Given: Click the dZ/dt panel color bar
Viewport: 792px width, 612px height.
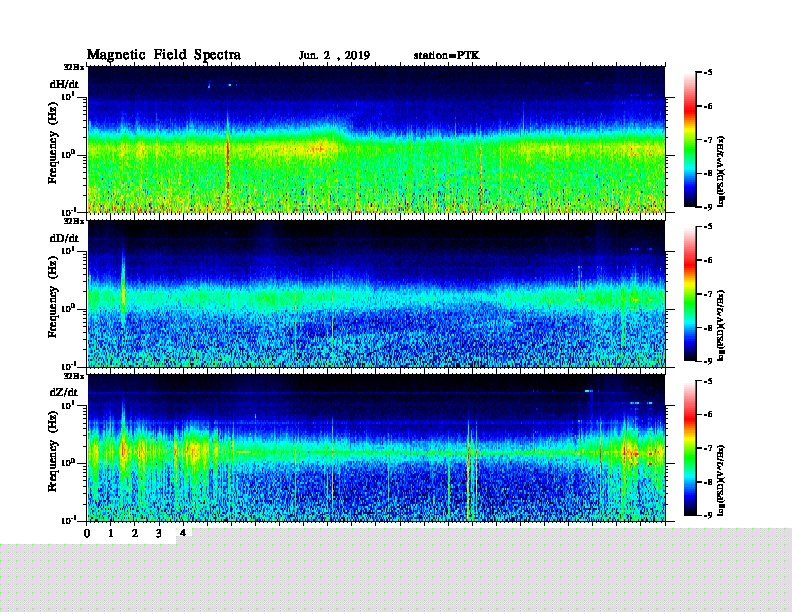Looking at the screenshot, I should pyautogui.click(x=690, y=448).
